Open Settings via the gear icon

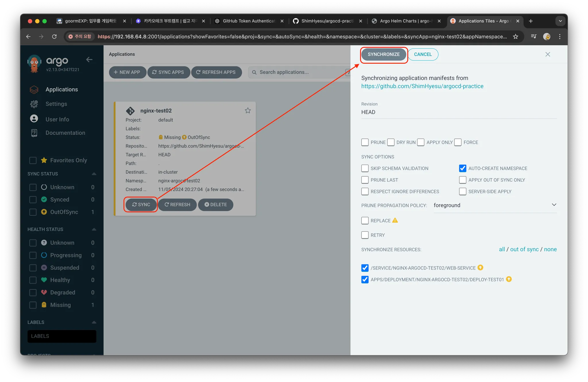point(34,104)
